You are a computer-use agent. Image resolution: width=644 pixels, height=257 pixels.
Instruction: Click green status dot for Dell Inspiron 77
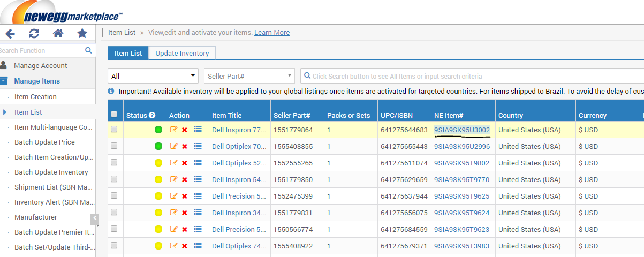pos(158,130)
